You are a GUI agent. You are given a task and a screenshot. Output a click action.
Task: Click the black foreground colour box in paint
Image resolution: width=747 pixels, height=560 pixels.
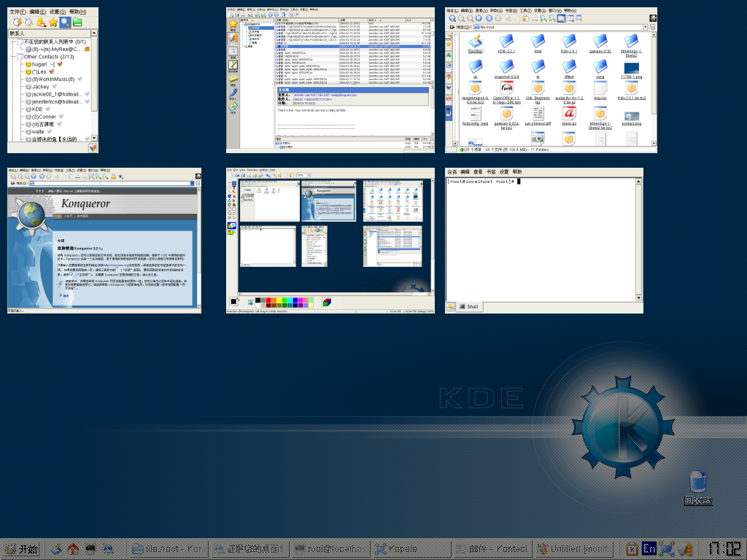point(234,302)
